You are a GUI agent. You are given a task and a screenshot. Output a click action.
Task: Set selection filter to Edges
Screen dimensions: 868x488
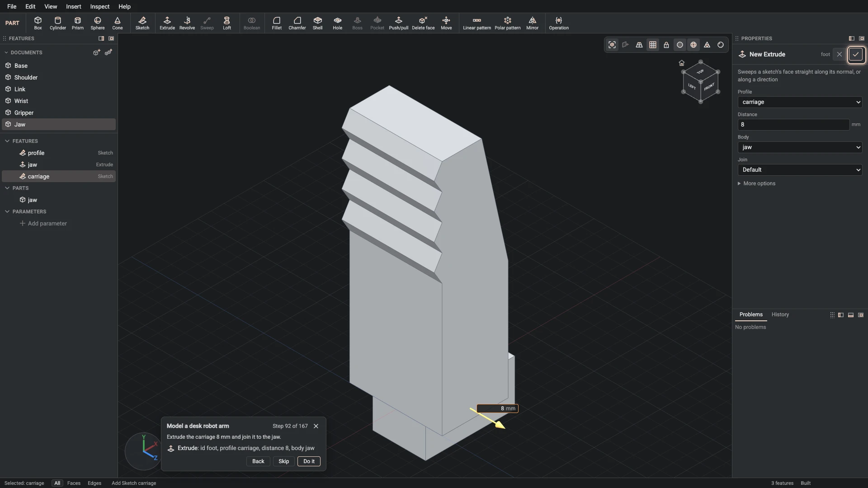coord(94,483)
